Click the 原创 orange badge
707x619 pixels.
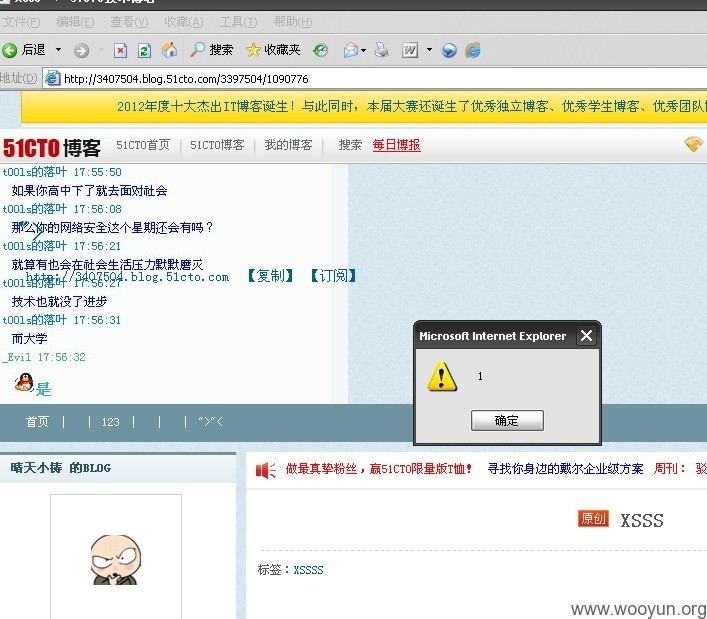click(593, 519)
